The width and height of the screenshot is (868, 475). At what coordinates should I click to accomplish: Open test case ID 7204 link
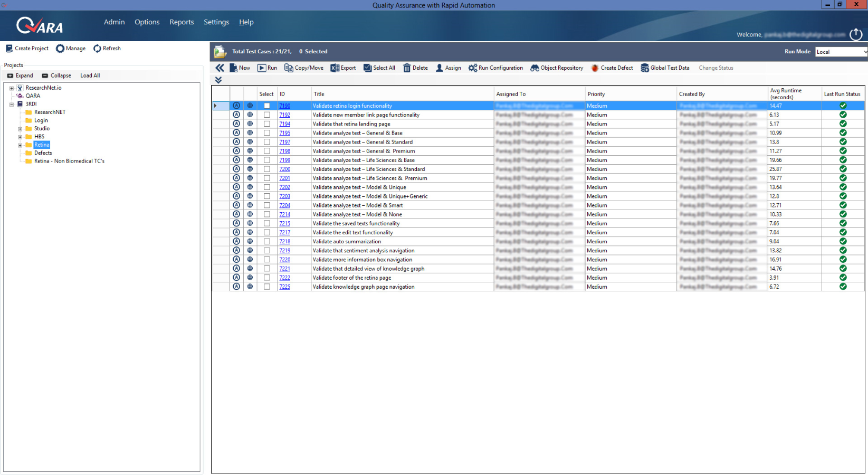pos(285,206)
